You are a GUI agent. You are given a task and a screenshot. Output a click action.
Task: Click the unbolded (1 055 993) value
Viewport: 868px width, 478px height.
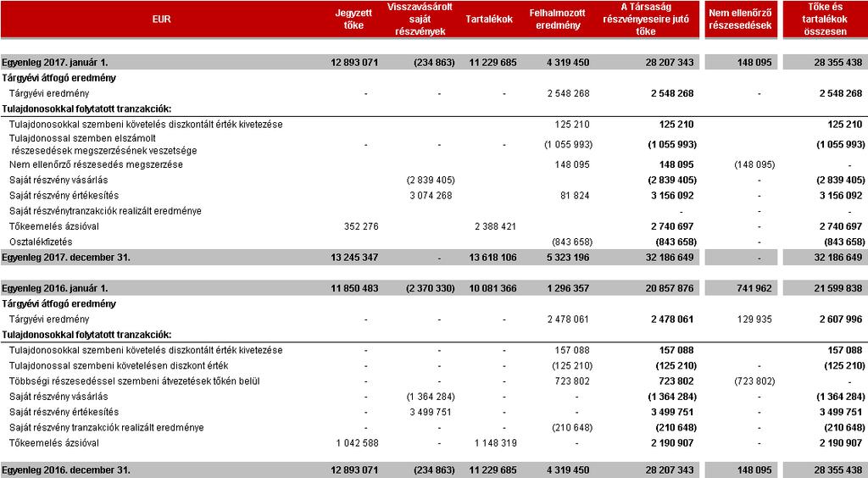pos(568,144)
